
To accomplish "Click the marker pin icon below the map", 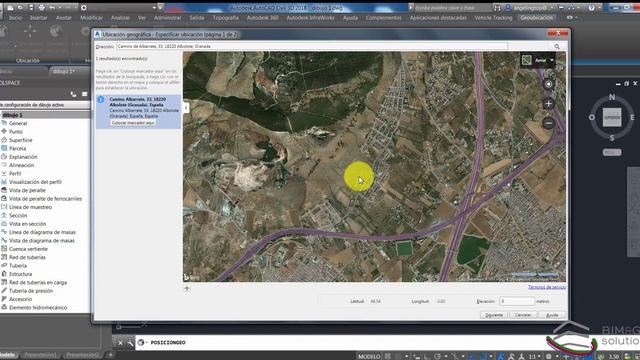I will point(187,289).
